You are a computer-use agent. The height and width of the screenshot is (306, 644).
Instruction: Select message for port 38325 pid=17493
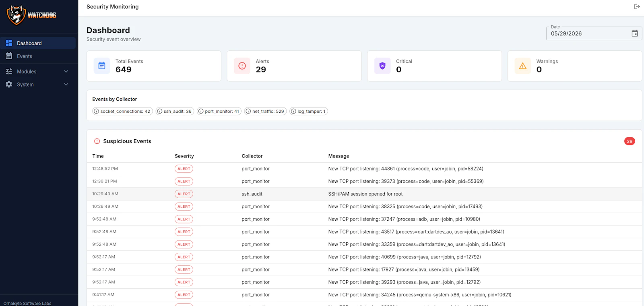[x=405, y=207]
